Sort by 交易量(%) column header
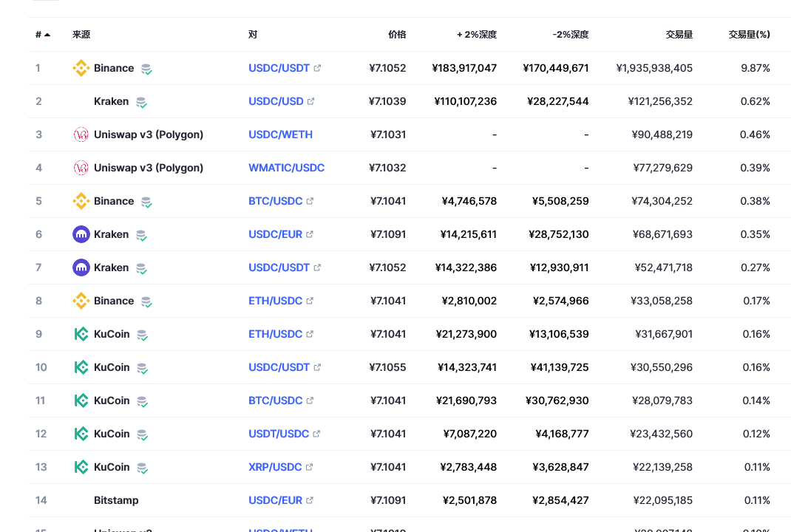Image resolution: width=791 pixels, height=532 pixels. click(x=749, y=34)
